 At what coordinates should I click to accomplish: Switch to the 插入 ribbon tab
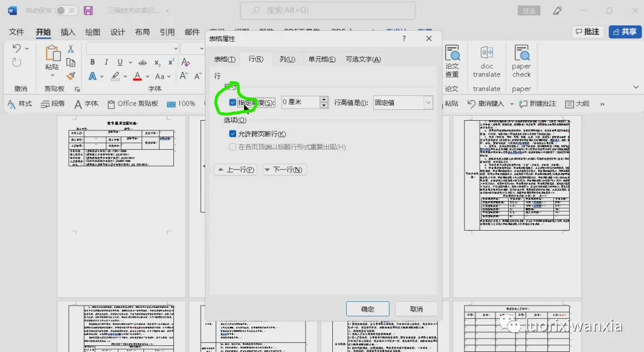click(x=68, y=31)
